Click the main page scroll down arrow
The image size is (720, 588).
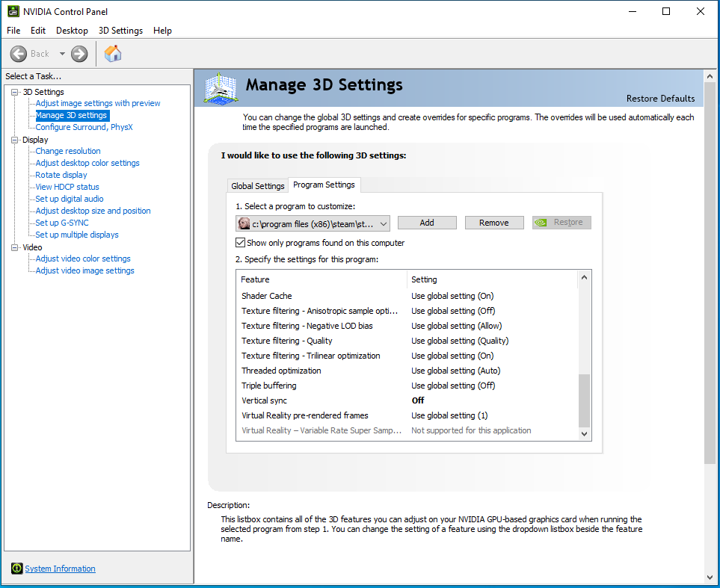(710, 578)
